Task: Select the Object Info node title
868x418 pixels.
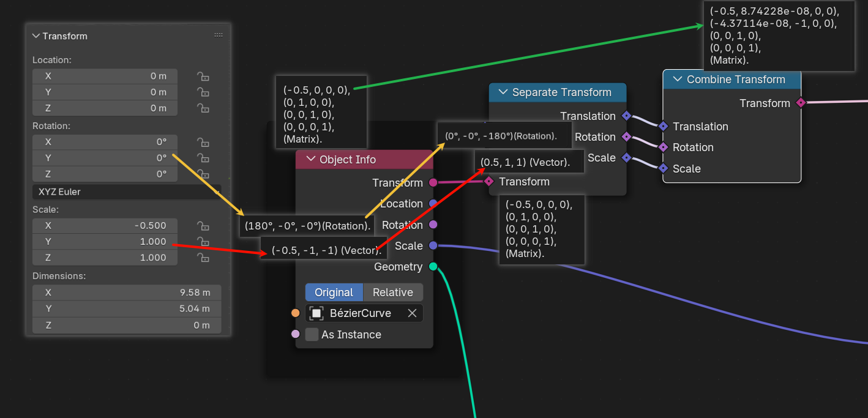Action: pos(348,160)
